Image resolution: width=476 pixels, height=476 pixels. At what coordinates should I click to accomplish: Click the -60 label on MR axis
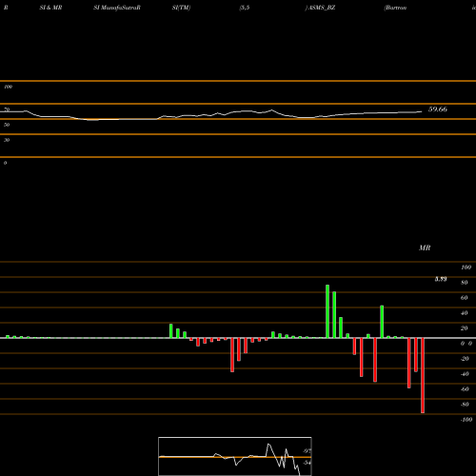tap(465, 389)
